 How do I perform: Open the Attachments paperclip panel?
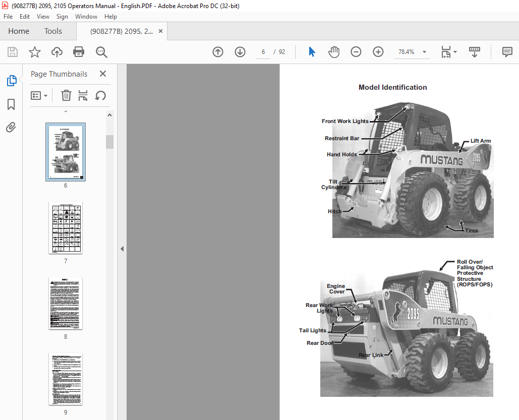[x=11, y=128]
